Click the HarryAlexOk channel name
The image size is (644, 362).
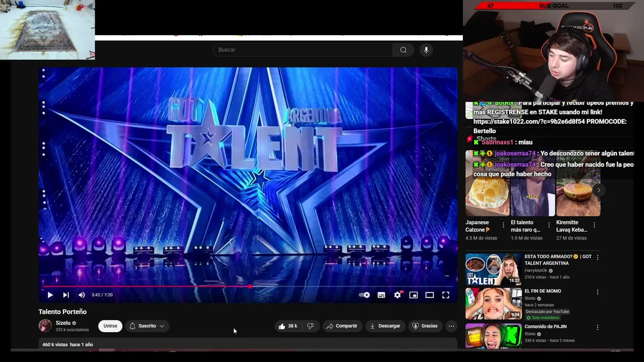[x=536, y=270]
